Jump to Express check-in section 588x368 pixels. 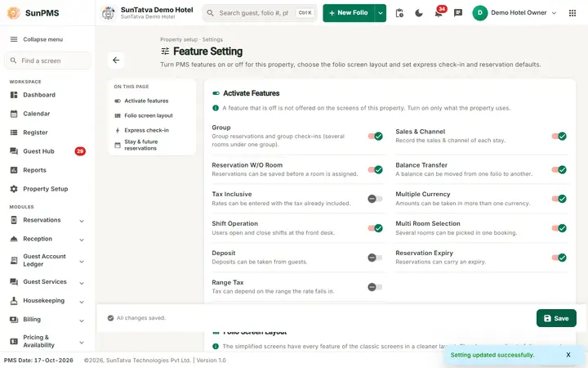pos(151,130)
